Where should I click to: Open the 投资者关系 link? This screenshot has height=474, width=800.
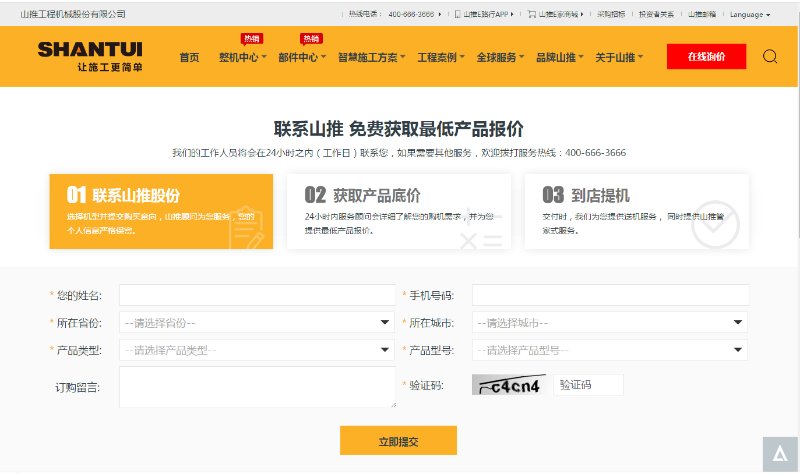[656, 14]
